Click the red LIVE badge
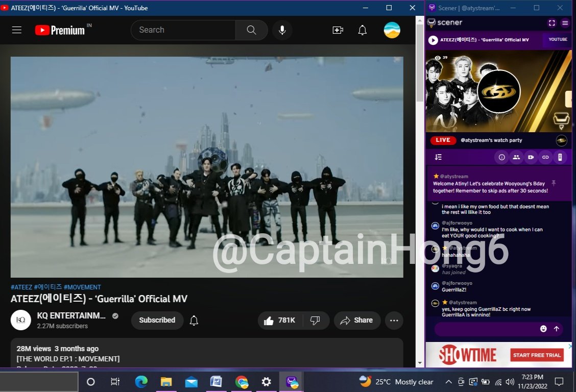 tap(443, 140)
